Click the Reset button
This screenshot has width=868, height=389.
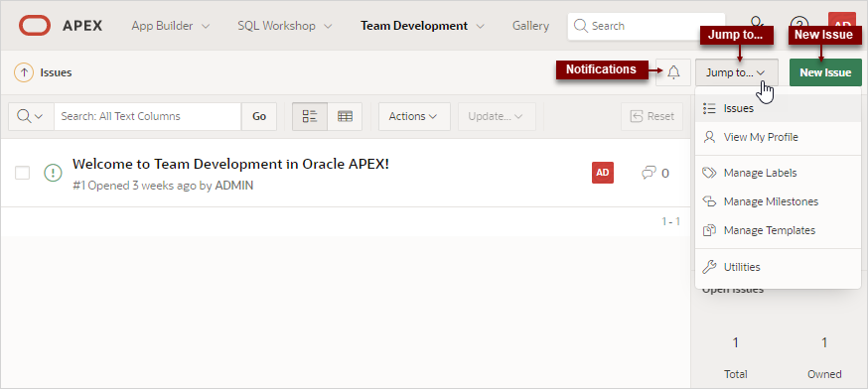point(652,116)
